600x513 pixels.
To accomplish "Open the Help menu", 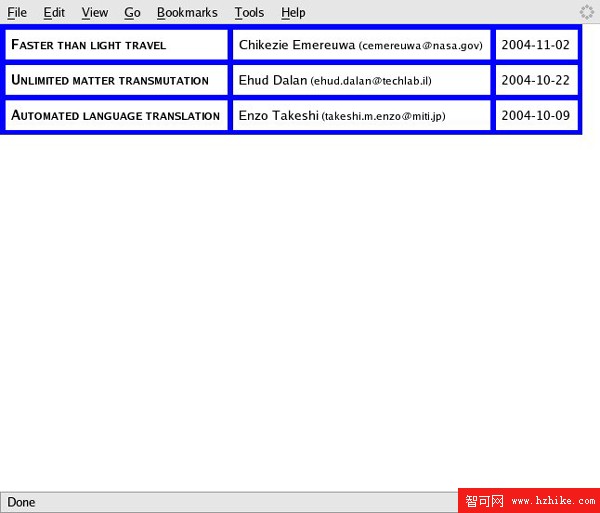I will click(x=293, y=13).
